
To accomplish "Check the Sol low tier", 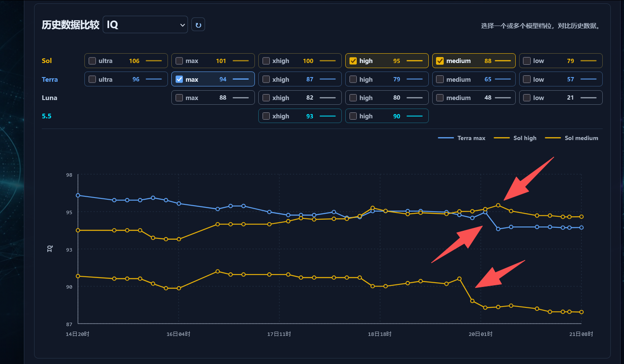I will pyautogui.click(x=527, y=61).
